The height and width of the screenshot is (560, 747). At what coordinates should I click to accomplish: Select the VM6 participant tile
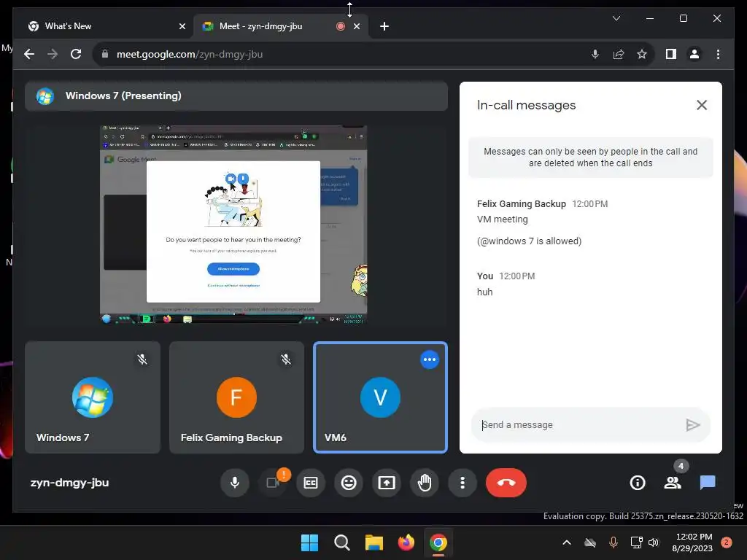pyautogui.click(x=380, y=397)
